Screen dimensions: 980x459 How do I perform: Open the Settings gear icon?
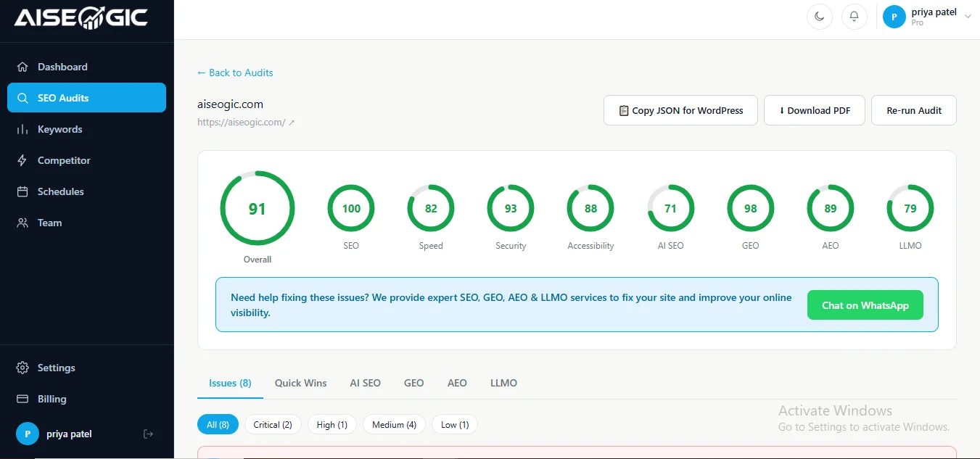[x=22, y=368]
